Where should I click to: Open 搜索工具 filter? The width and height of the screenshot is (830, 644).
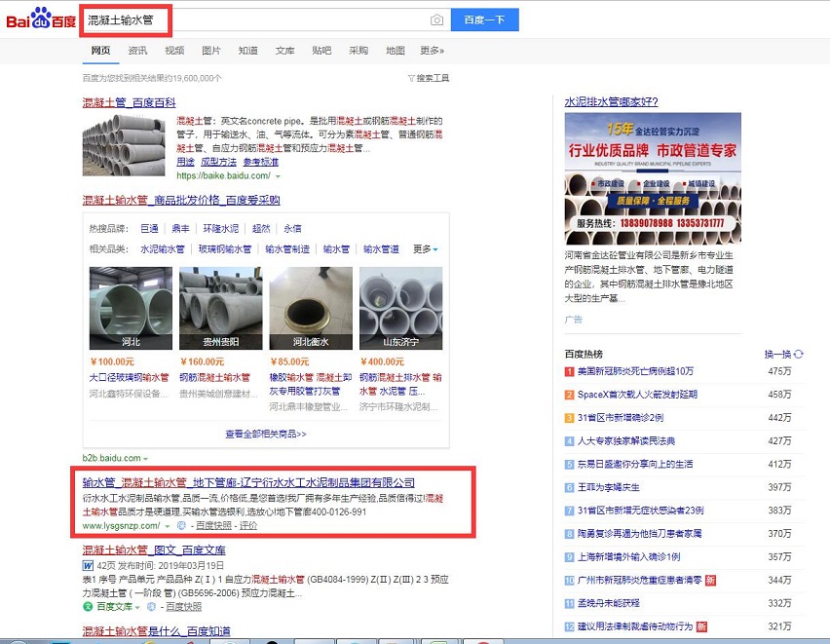point(429,78)
